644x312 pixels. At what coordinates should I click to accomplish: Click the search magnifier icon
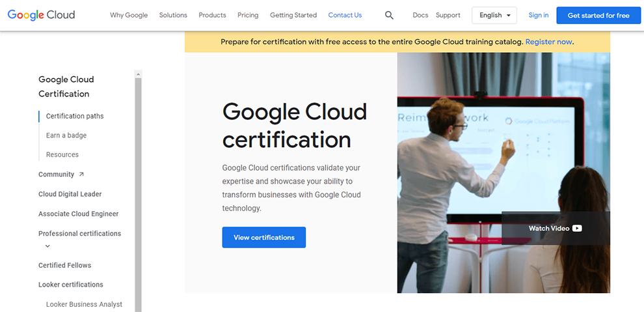pyautogui.click(x=389, y=15)
